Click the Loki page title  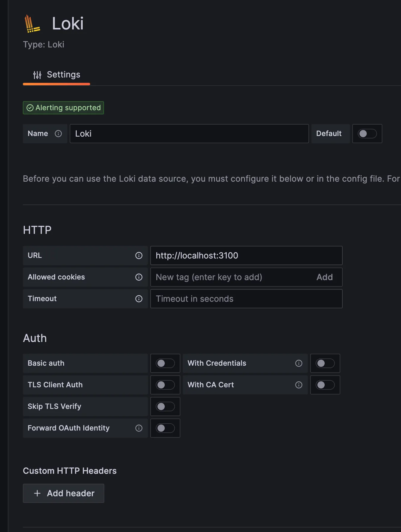tap(68, 23)
